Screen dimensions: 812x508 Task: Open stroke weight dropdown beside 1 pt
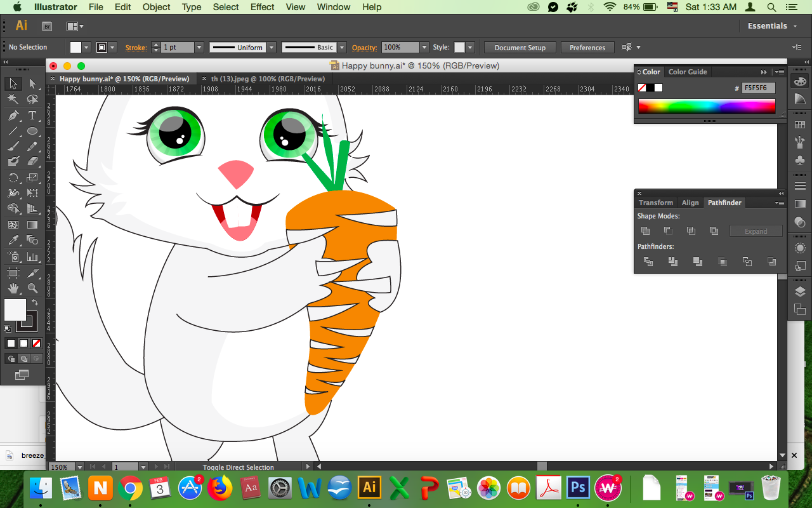(199, 48)
